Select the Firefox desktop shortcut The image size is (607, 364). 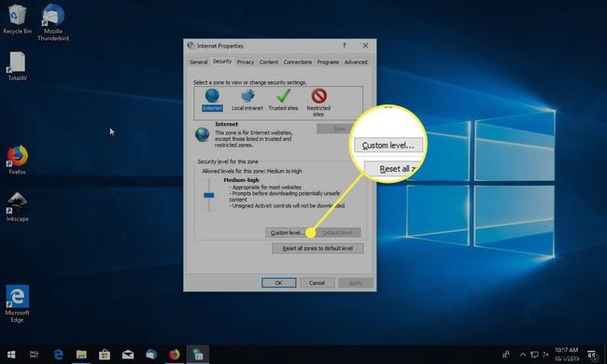click(17, 160)
